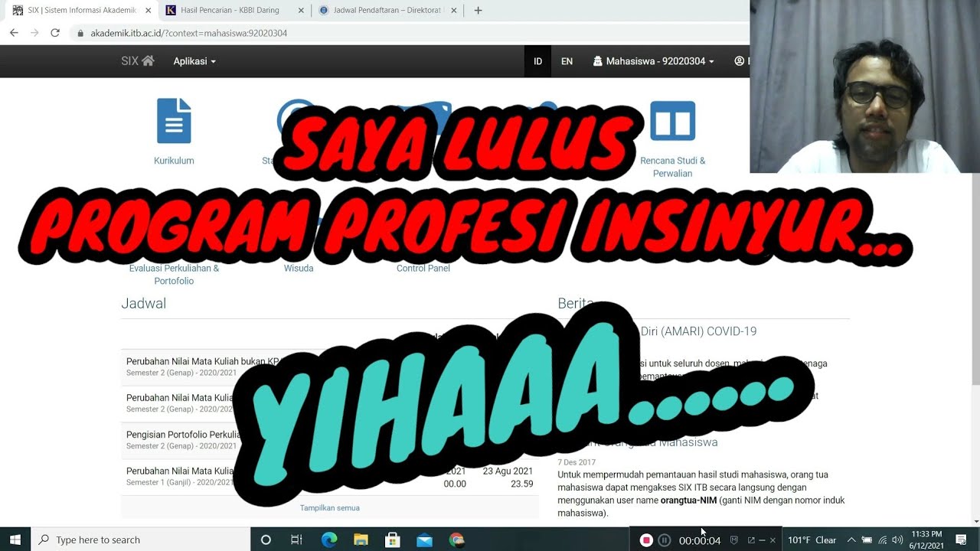The image size is (980, 551).
Task: Click the Jadwal section heading
Action: [143, 303]
